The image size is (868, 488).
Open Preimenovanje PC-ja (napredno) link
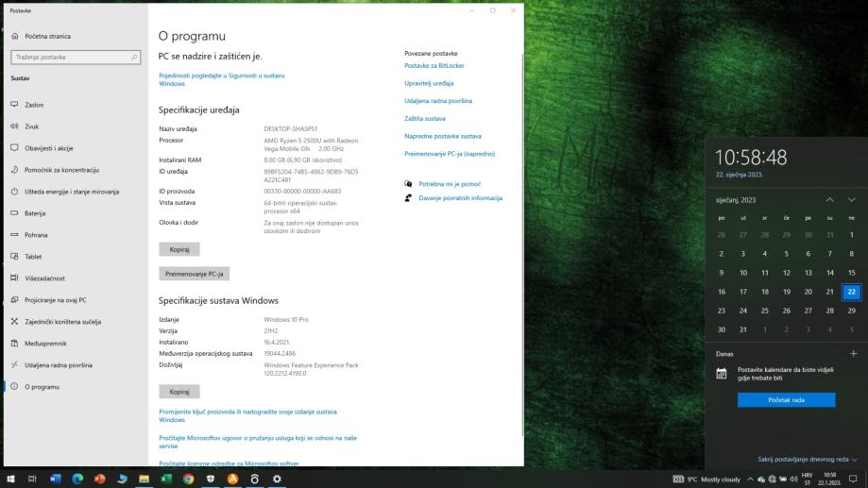[x=450, y=154]
